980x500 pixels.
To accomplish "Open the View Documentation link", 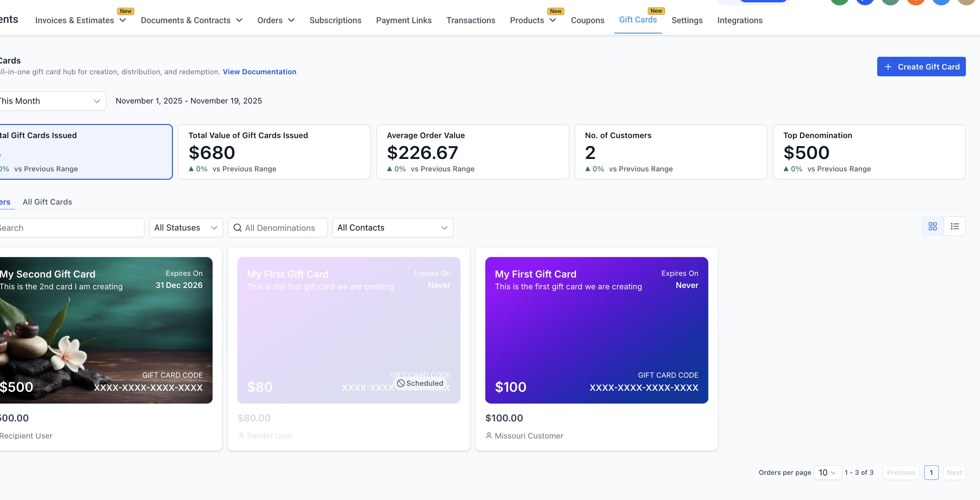I will (x=260, y=72).
